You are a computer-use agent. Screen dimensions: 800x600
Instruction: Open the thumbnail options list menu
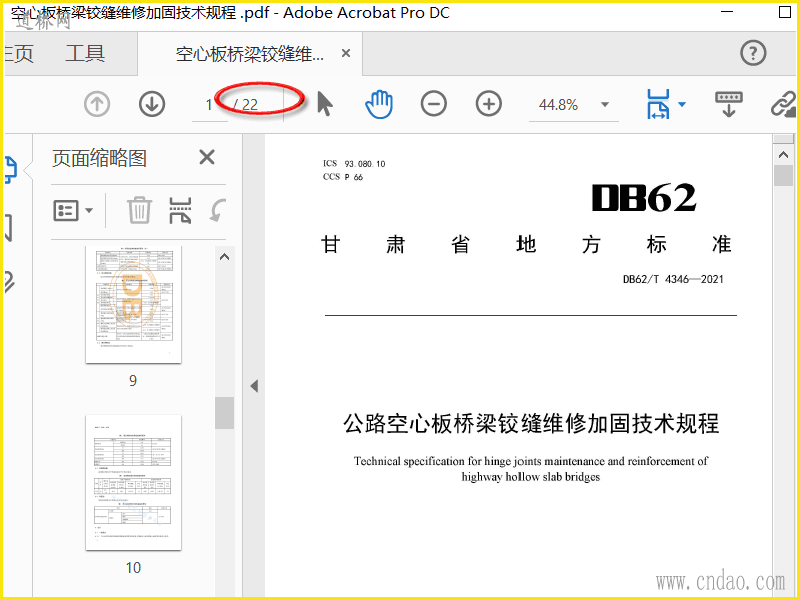coord(73,210)
